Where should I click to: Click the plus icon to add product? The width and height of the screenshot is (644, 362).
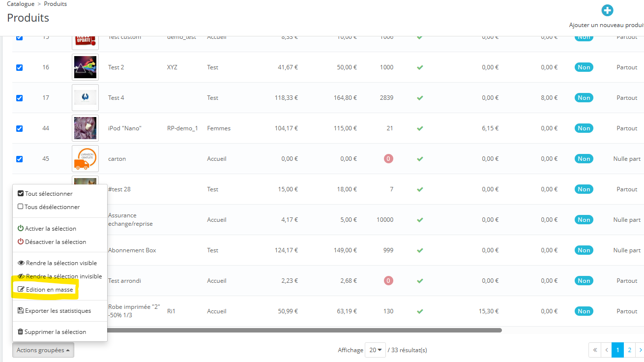tap(608, 10)
